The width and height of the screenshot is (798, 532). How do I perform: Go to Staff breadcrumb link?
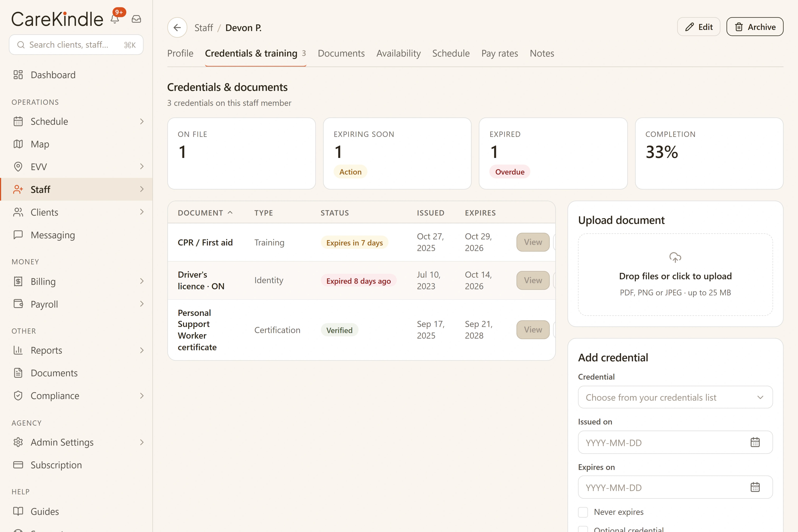(x=204, y=28)
